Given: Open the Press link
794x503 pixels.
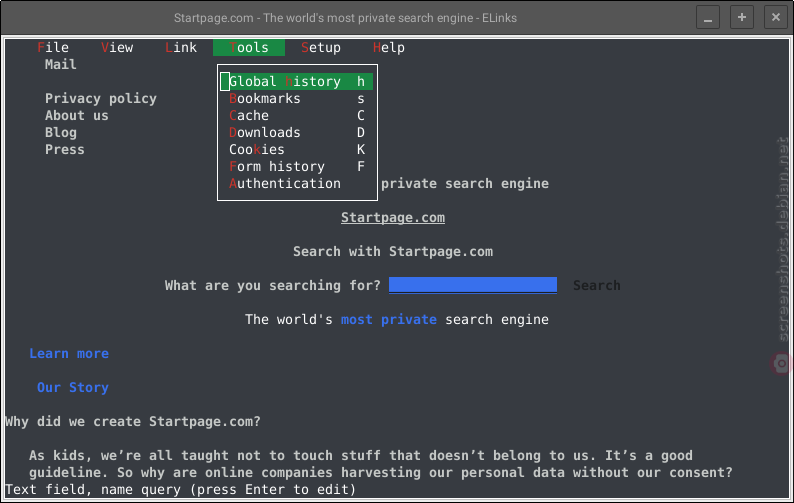Looking at the screenshot, I should pyautogui.click(x=65, y=149).
